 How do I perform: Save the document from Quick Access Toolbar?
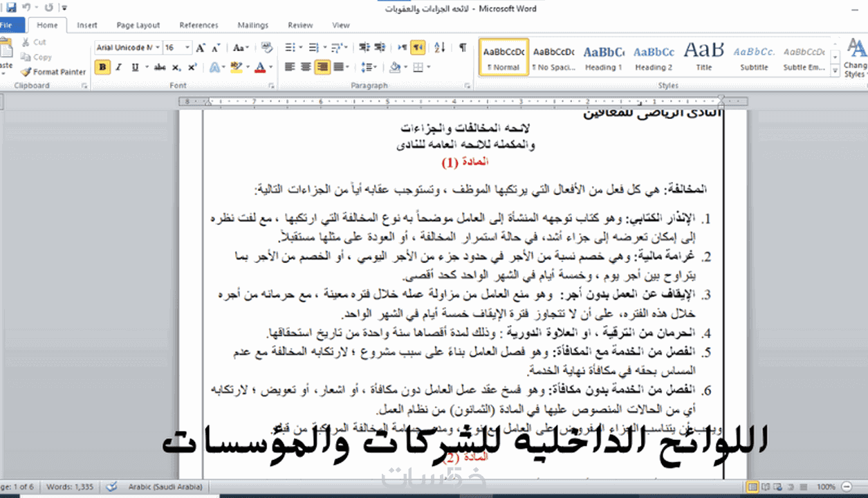(x=12, y=8)
